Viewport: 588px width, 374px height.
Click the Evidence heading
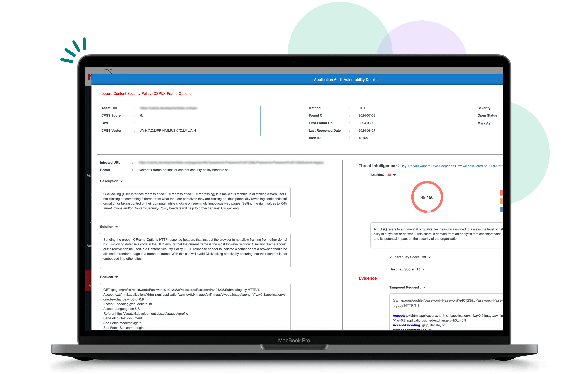367,278
